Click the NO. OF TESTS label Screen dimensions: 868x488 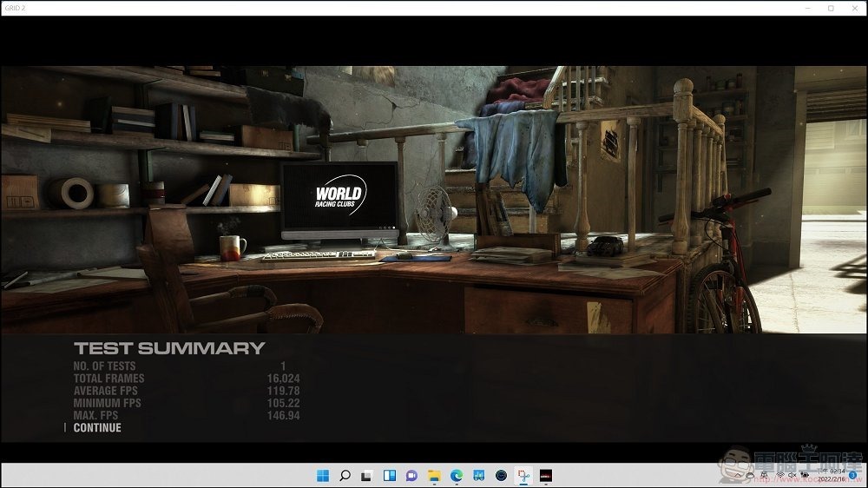point(104,366)
